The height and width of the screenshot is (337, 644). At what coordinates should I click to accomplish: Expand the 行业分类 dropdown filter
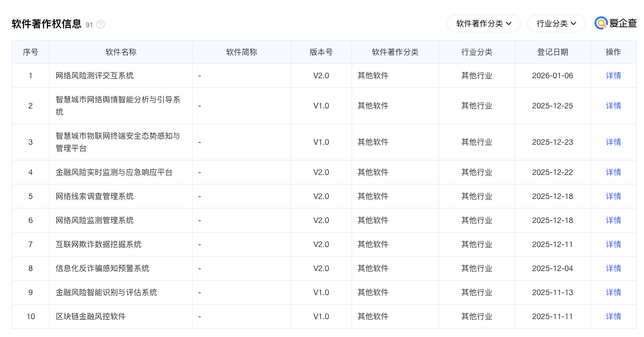[x=556, y=23]
